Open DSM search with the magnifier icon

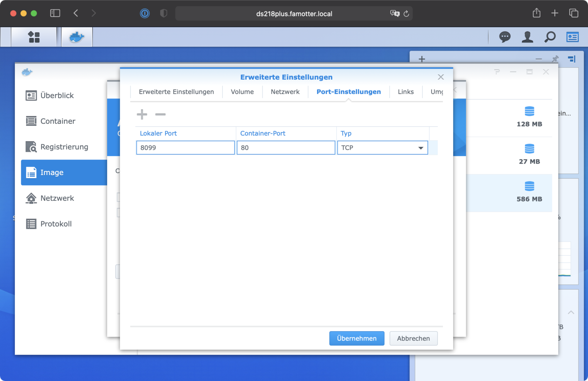(550, 37)
